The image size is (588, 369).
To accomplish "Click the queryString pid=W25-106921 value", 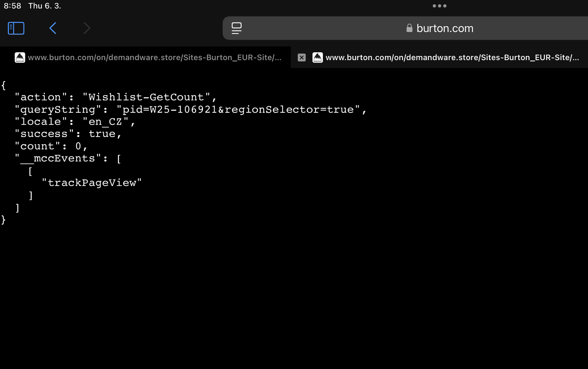I will click(238, 110).
